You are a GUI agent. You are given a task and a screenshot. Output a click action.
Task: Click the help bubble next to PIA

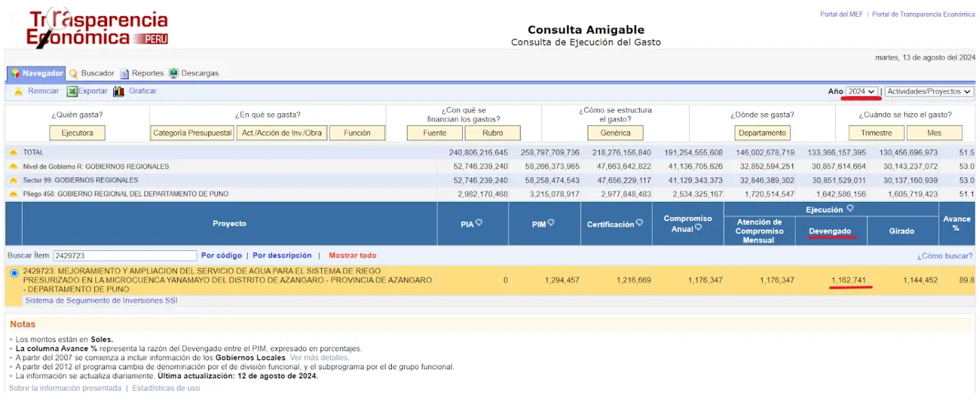click(479, 223)
